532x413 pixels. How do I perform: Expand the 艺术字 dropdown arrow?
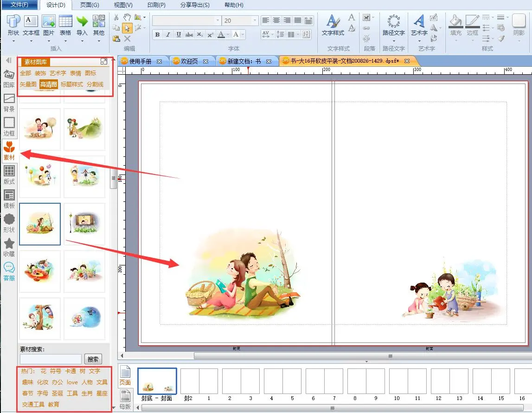tap(419, 41)
